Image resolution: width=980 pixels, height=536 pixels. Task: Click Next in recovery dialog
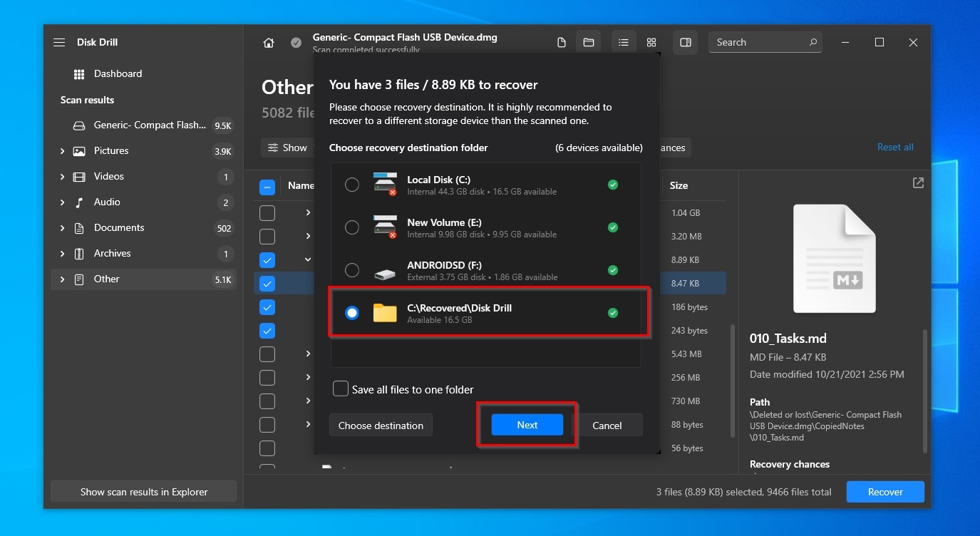pos(527,425)
